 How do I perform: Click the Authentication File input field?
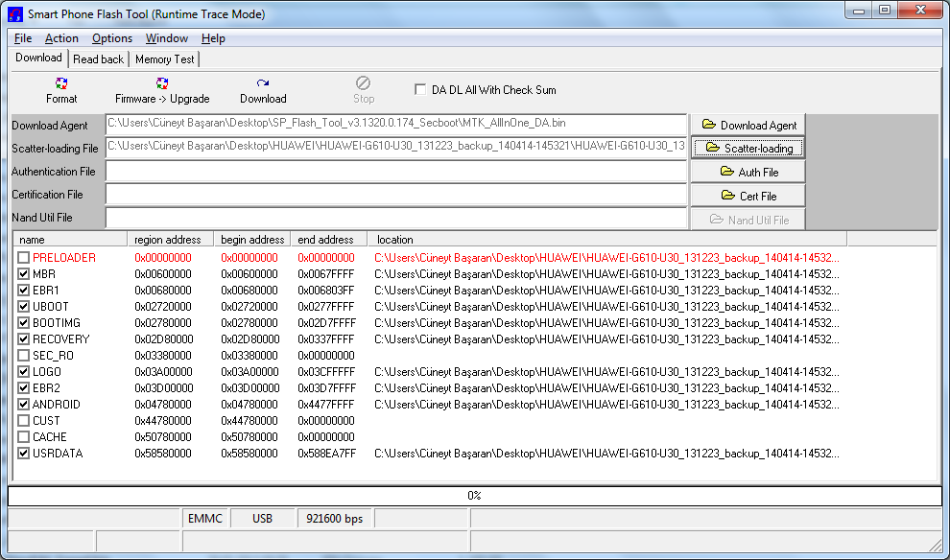[396, 172]
